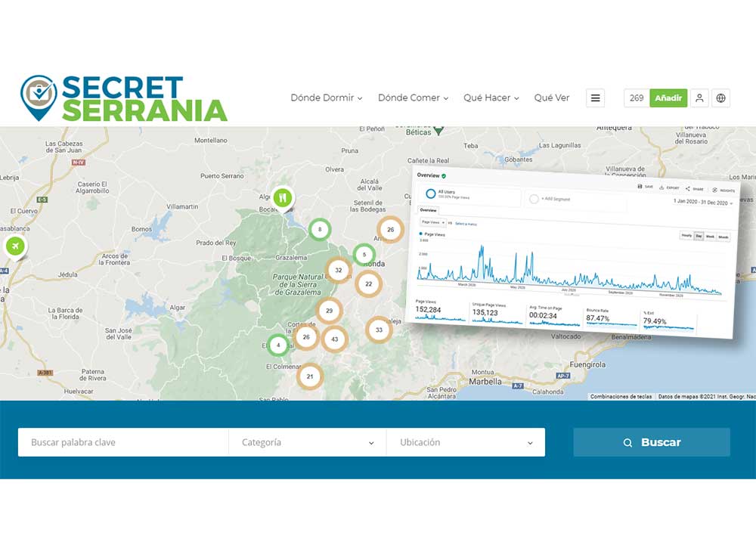Select the All Users segment circle
Viewport: 756px width, 548px height.
[x=431, y=194]
